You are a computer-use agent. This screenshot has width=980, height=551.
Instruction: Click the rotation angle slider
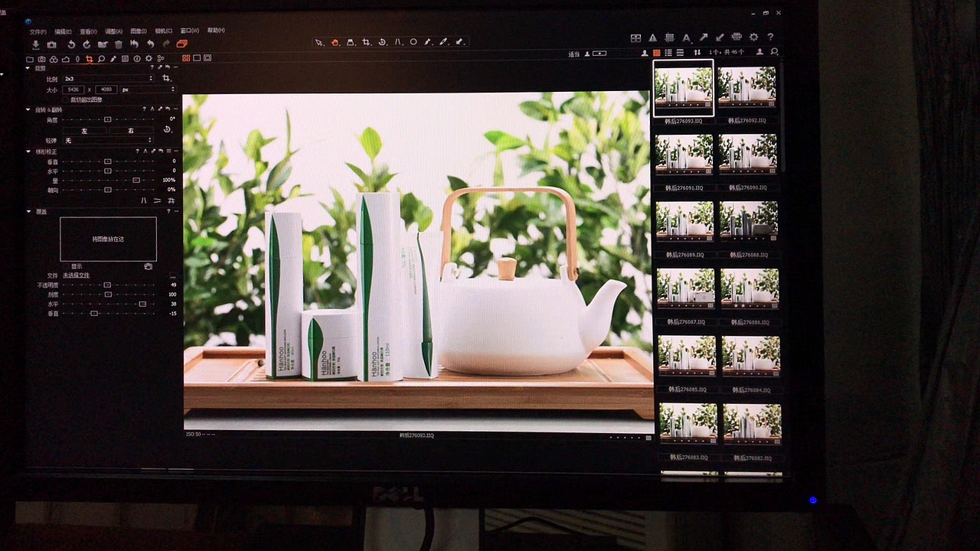[x=108, y=119]
